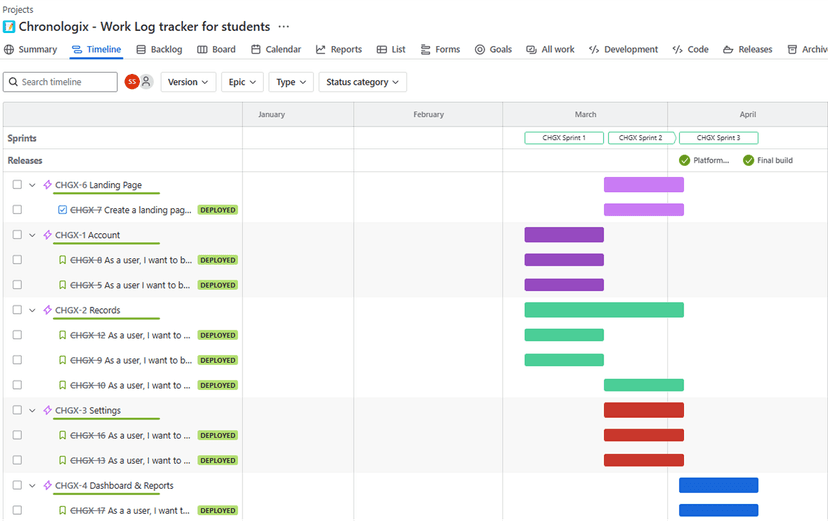Click the Chronologix project icon
The width and height of the screenshot is (828, 521).
click(x=9, y=26)
